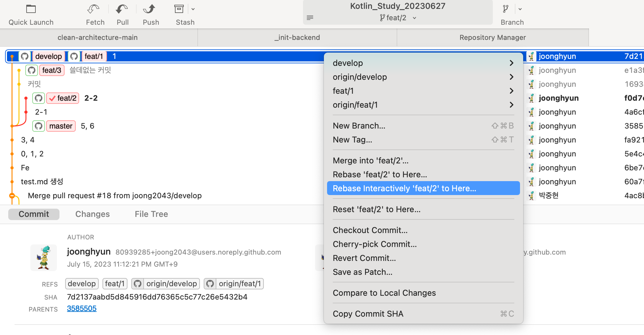Open Quick Launch folder icon
This screenshot has height=335, width=644.
point(31,9)
